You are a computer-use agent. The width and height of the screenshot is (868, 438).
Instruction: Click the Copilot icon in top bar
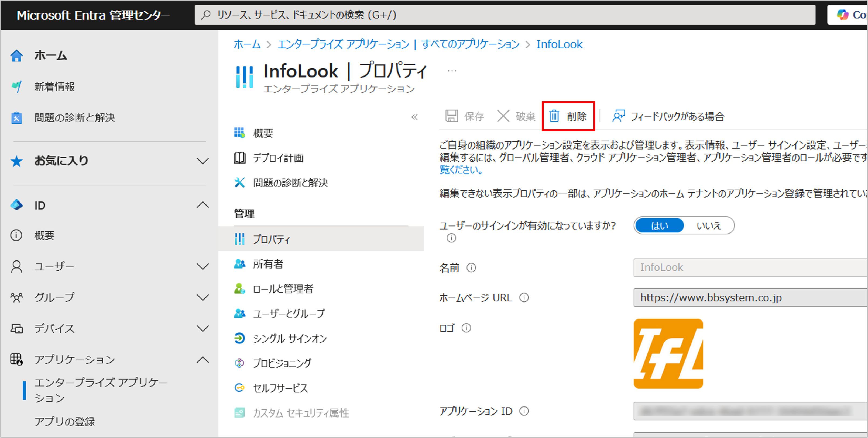[x=843, y=15]
